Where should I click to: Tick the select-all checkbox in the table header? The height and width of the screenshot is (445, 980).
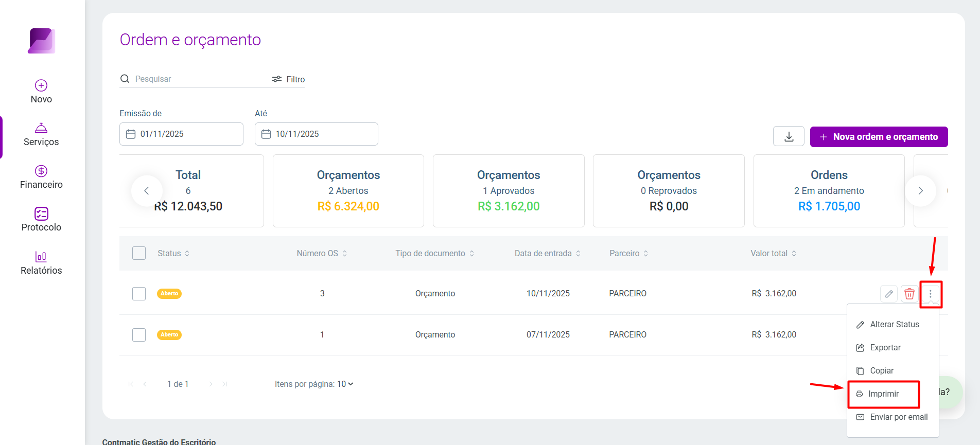point(139,253)
